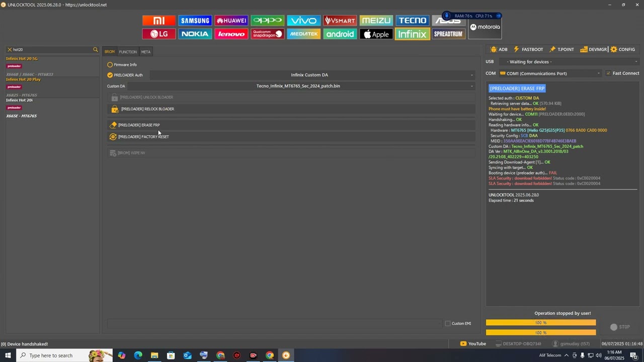This screenshot has width=644, height=362.
Task: Switch to the META tab
Action: pos(145,52)
